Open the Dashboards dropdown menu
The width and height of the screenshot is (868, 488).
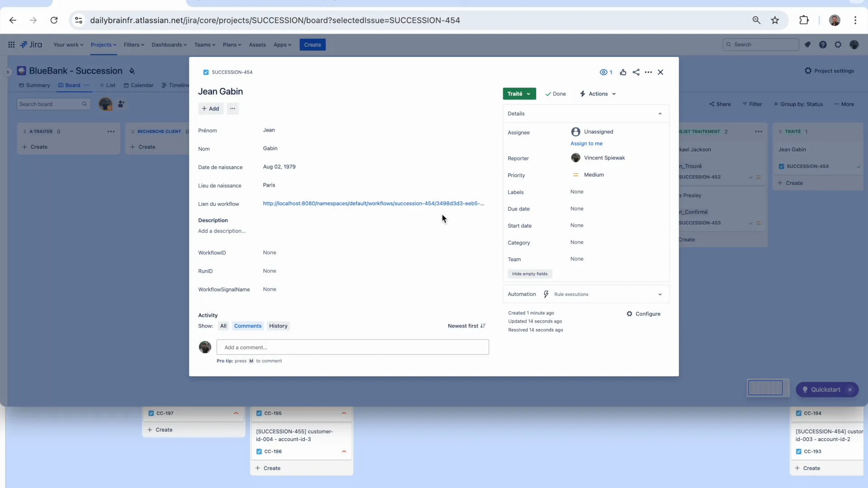click(x=170, y=45)
